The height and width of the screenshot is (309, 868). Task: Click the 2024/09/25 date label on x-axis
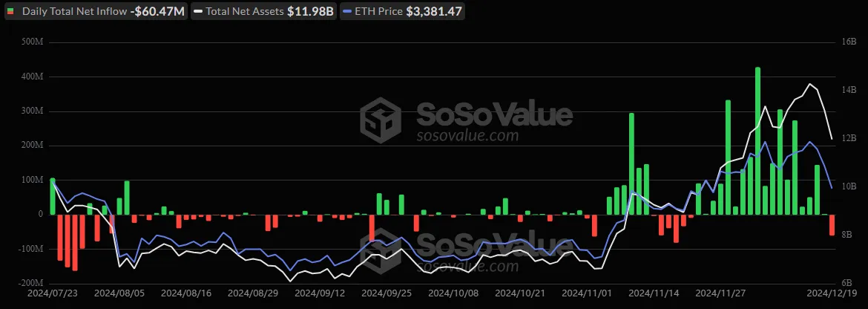[x=386, y=293]
